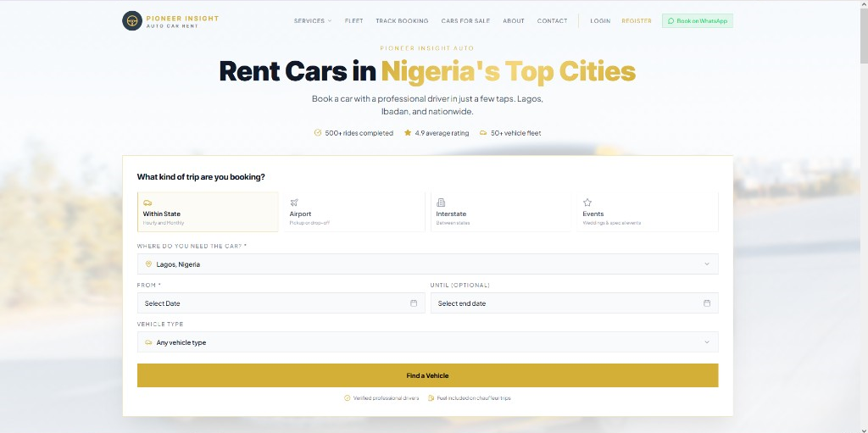The height and width of the screenshot is (433, 868).
Task: Click the fuel pump icon near Fuel included
Action: [x=431, y=398]
